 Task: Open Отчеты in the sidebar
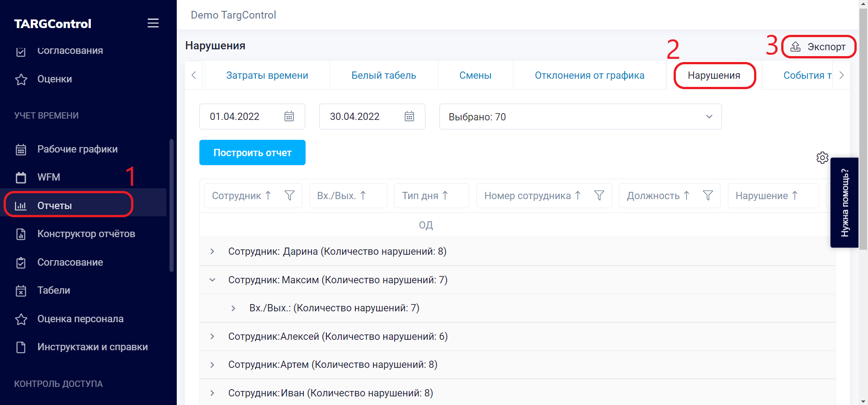pos(69,205)
